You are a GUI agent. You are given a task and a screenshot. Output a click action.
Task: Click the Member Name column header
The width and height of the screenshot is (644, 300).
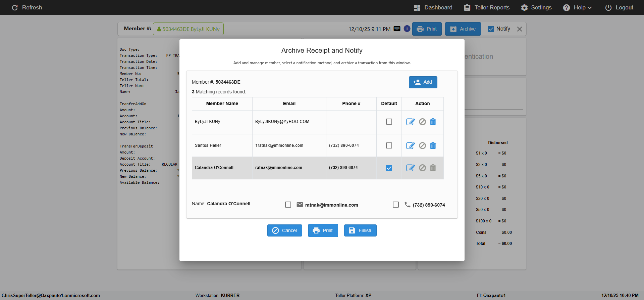[222, 103]
